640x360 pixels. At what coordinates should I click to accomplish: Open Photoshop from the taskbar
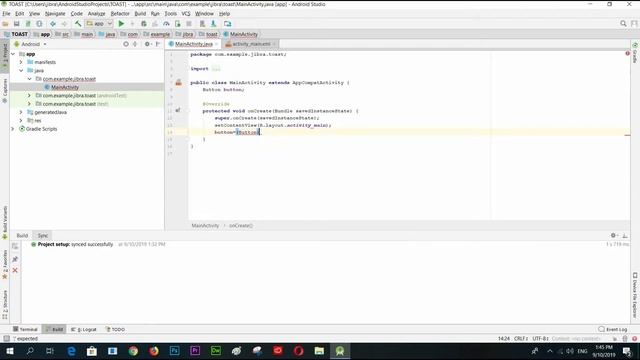point(175,351)
